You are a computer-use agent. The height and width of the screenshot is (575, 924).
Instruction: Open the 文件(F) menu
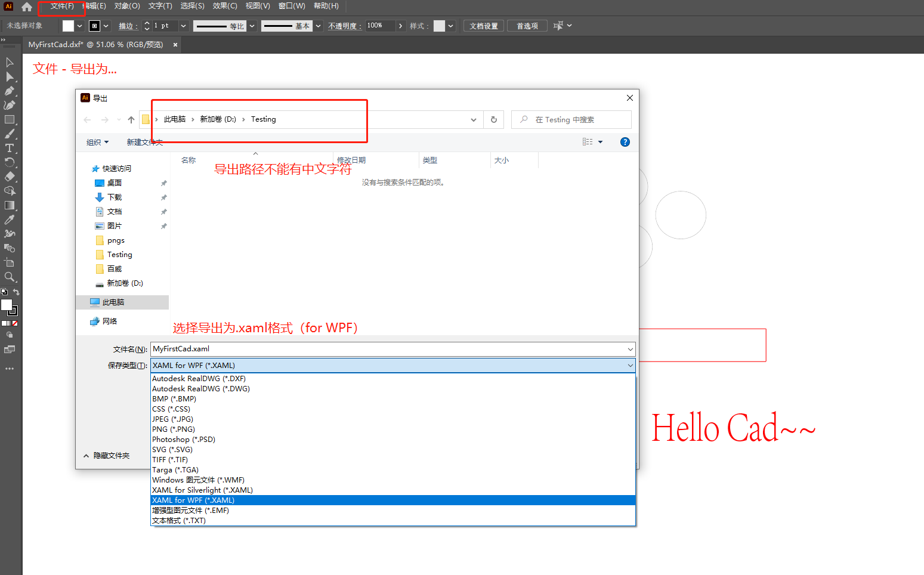62,6
